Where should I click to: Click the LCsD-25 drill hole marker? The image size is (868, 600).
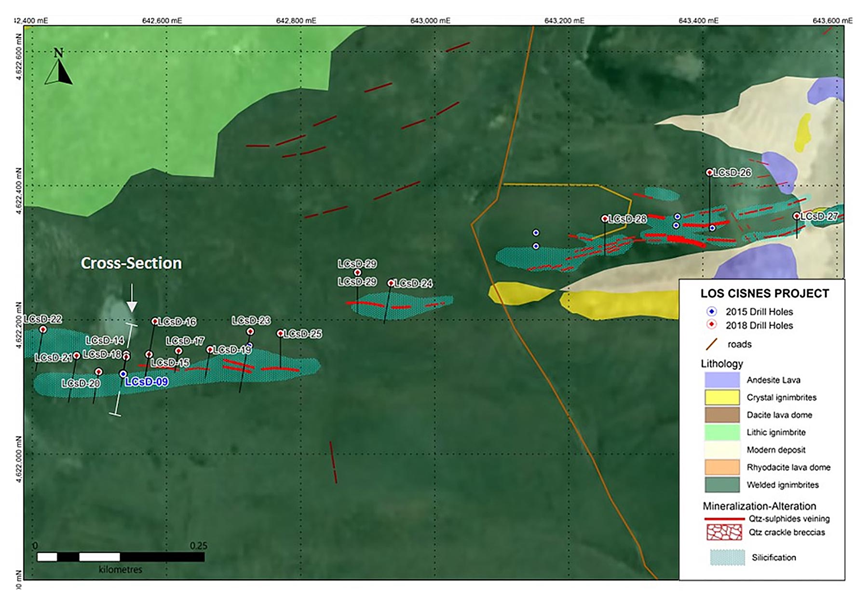pos(280,333)
